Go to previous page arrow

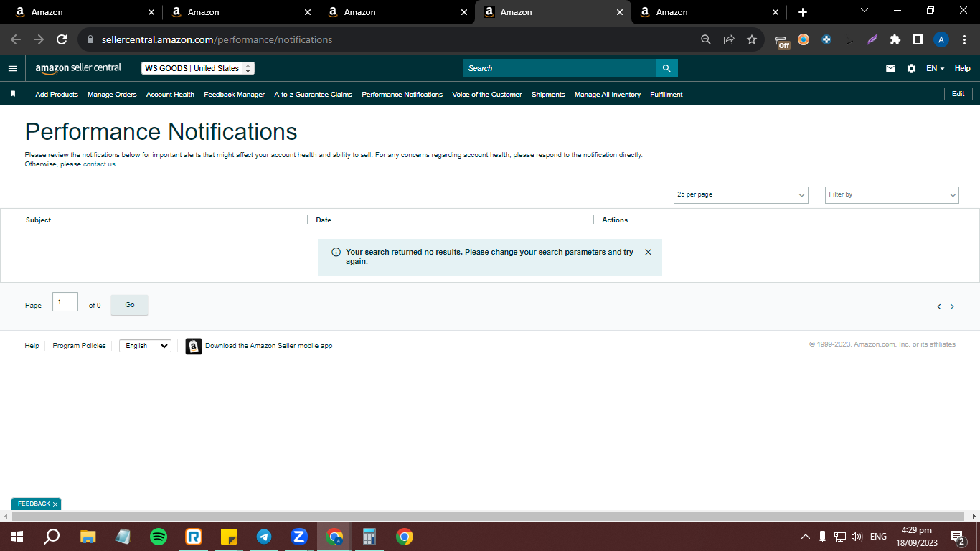tap(938, 306)
